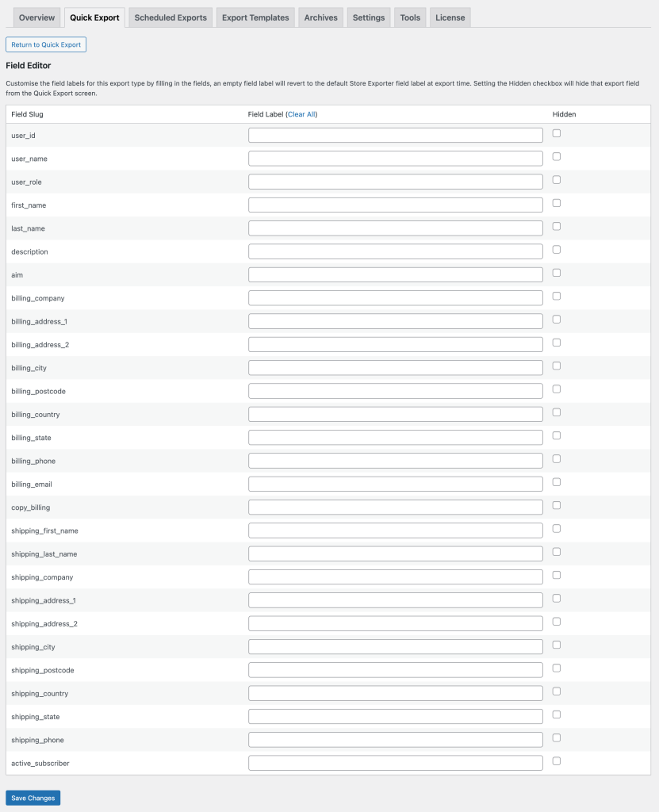Switch to the Overview tab
This screenshot has width=659, height=812.
pos(36,17)
